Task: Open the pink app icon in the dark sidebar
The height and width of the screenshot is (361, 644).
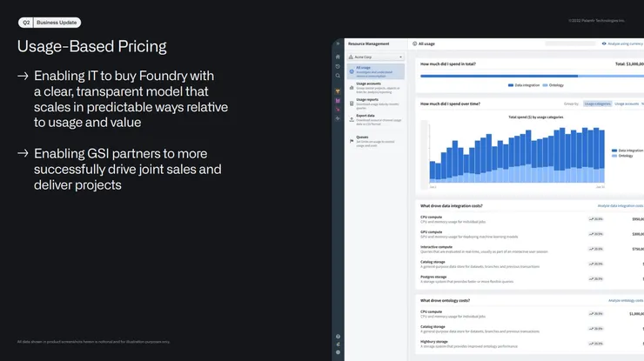Action: (338, 110)
